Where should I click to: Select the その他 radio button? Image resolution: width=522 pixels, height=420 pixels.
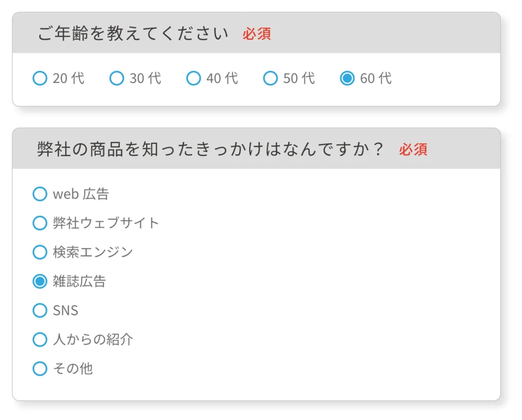click(40, 369)
